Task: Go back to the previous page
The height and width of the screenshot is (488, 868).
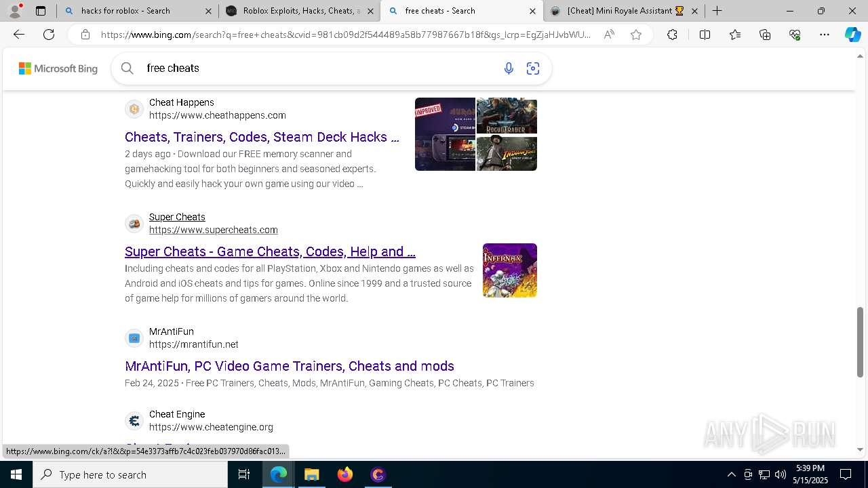Action: [19, 35]
